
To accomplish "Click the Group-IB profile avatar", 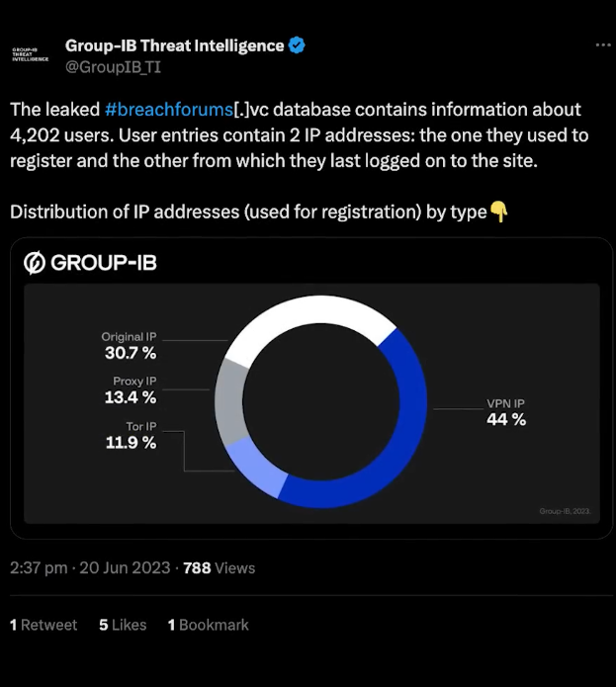I will [x=30, y=53].
